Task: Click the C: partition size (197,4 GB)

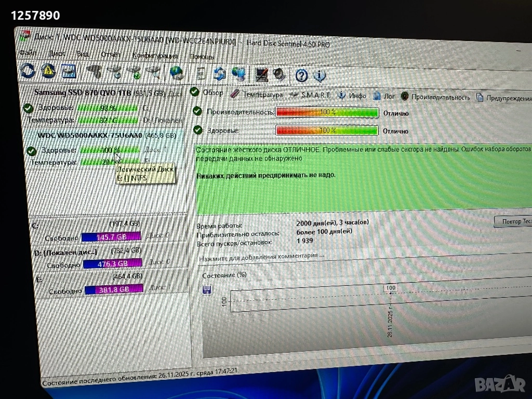Action: coord(125,223)
